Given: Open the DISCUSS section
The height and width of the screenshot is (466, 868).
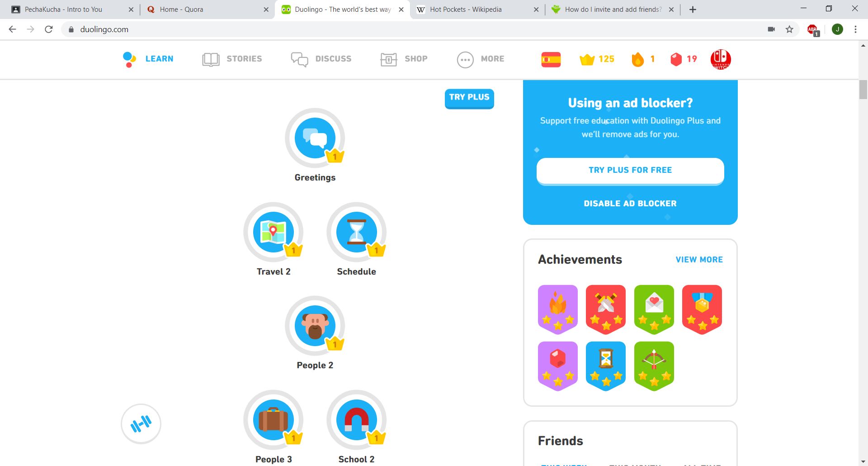Looking at the screenshot, I should [x=321, y=59].
